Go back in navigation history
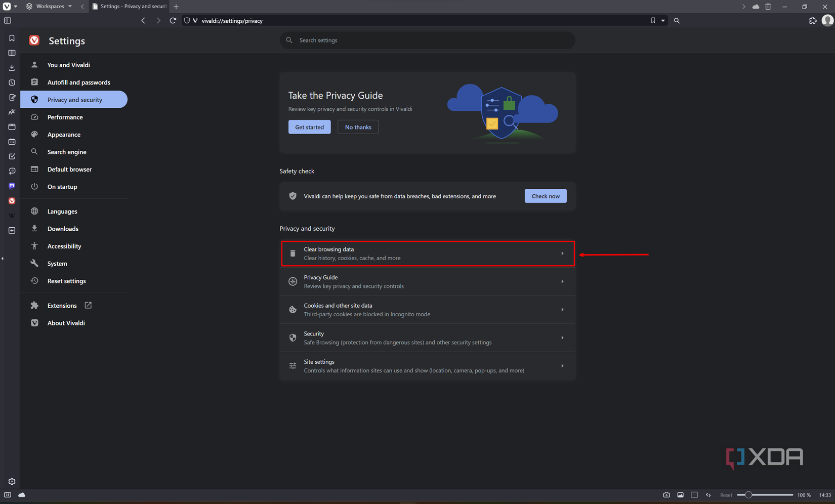 click(143, 21)
